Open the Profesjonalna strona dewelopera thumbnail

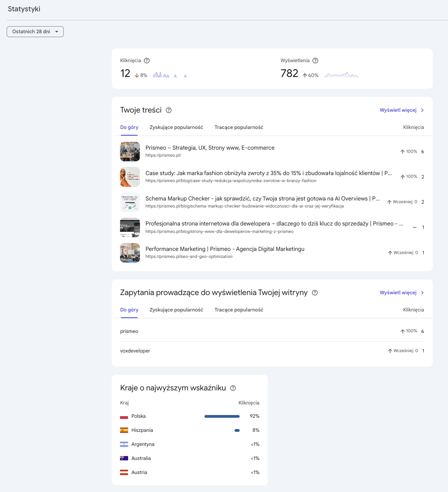(x=130, y=227)
